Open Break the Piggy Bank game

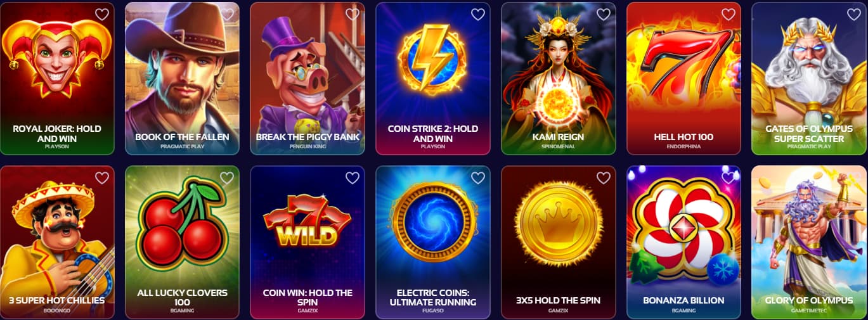click(308, 79)
